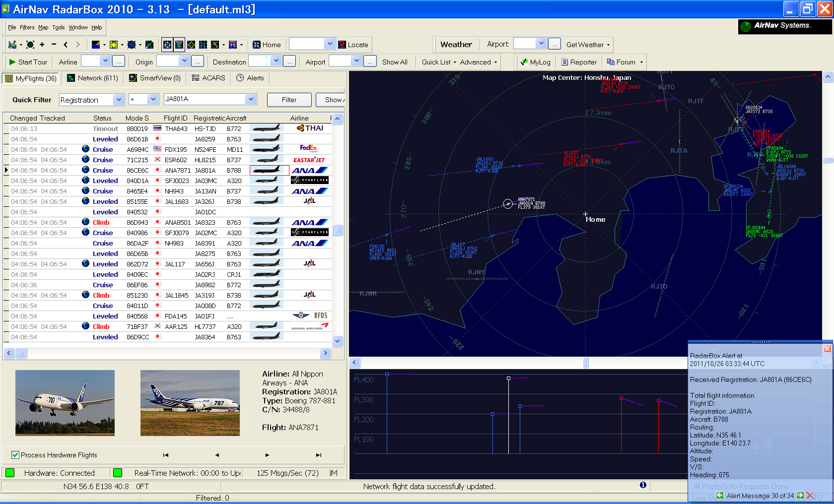This screenshot has height=504, width=834.
Task: Select the THA643 flight row
Action: click(168, 128)
